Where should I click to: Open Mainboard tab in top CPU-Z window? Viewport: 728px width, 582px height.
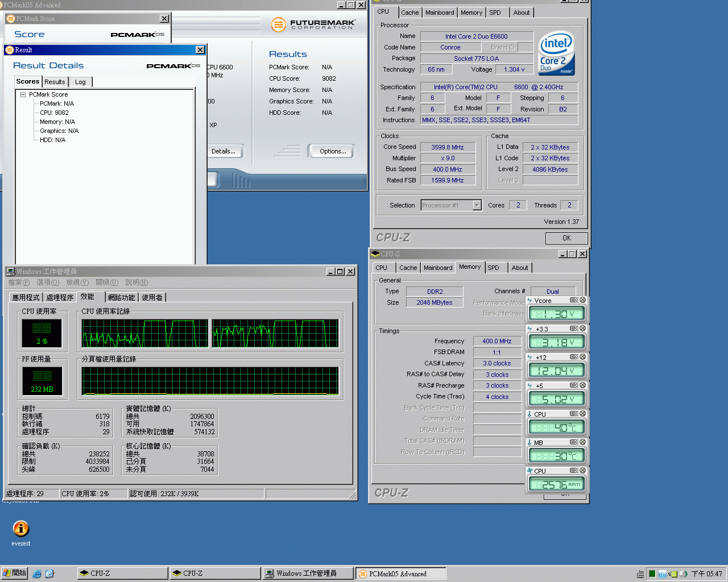tap(440, 13)
